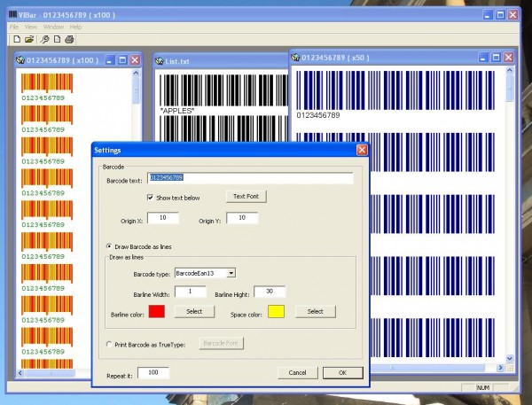Screen dimensions: 532x405
Task: Click the Select button for Space color
Action: point(315,311)
